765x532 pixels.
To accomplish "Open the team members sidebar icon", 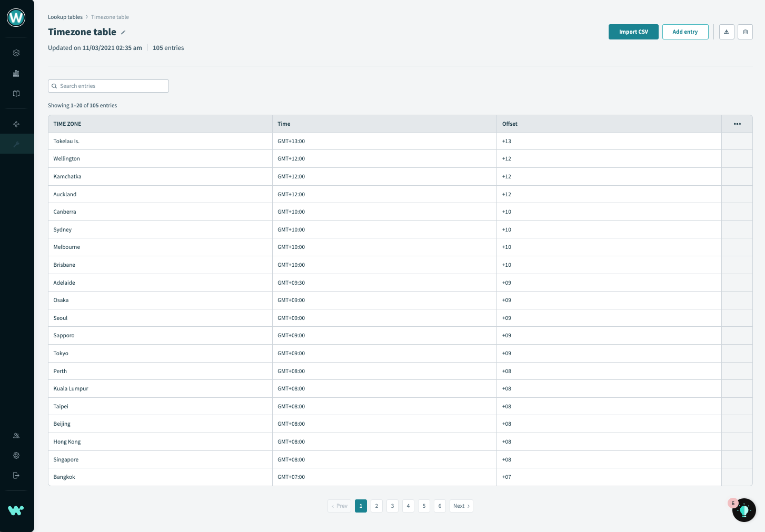I will point(16,436).
